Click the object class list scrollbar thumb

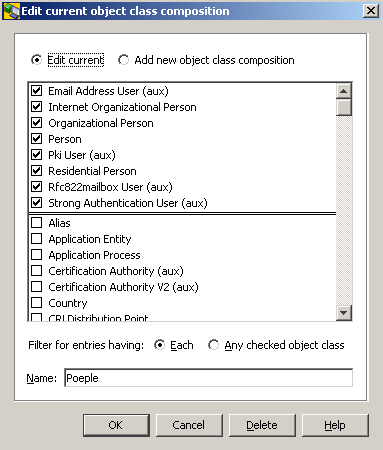tap(344, 107)
